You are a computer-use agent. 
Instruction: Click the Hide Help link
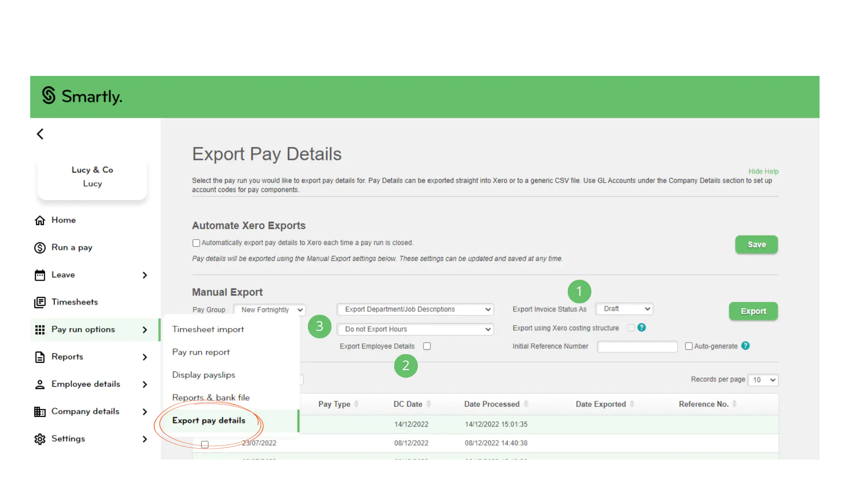click(764, 171)
